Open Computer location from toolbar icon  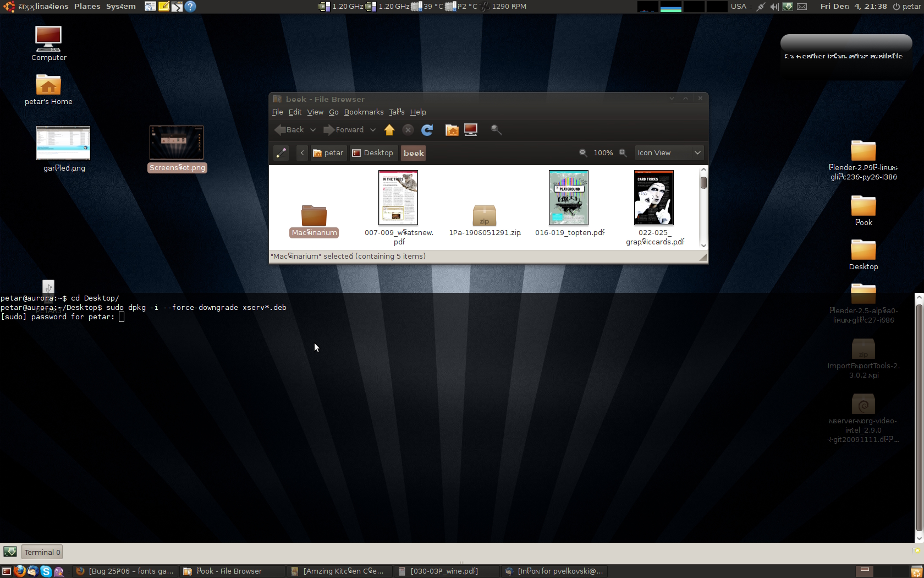pos(471,130)
